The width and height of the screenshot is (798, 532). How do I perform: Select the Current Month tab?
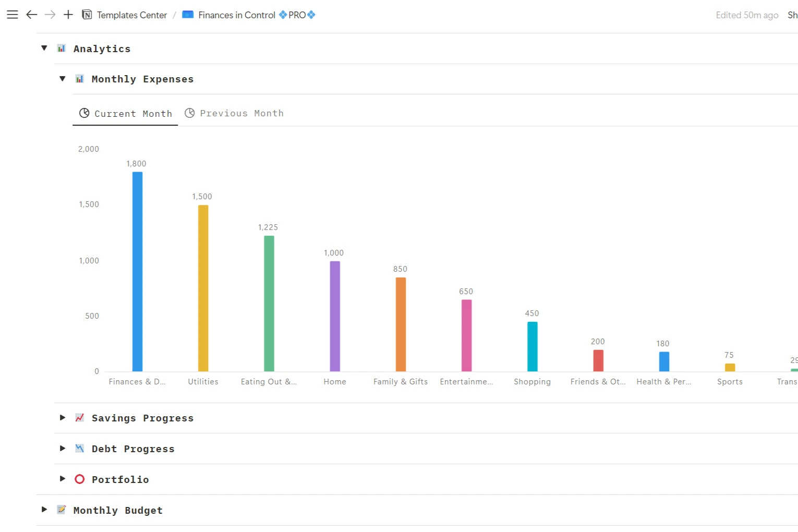click(x=126, y=114)
